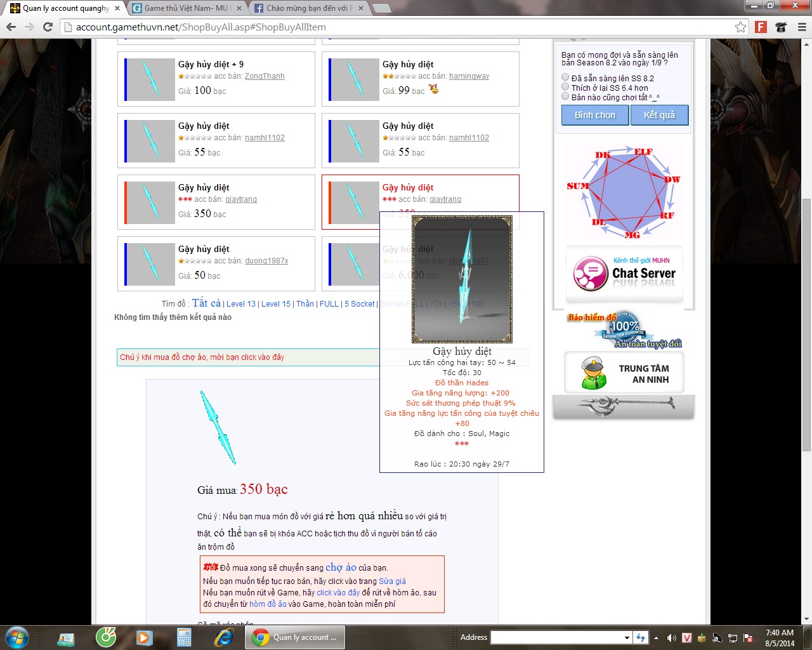Open the volume speaker tray icon
812x650 pixels.
click(x=671, y=637)
